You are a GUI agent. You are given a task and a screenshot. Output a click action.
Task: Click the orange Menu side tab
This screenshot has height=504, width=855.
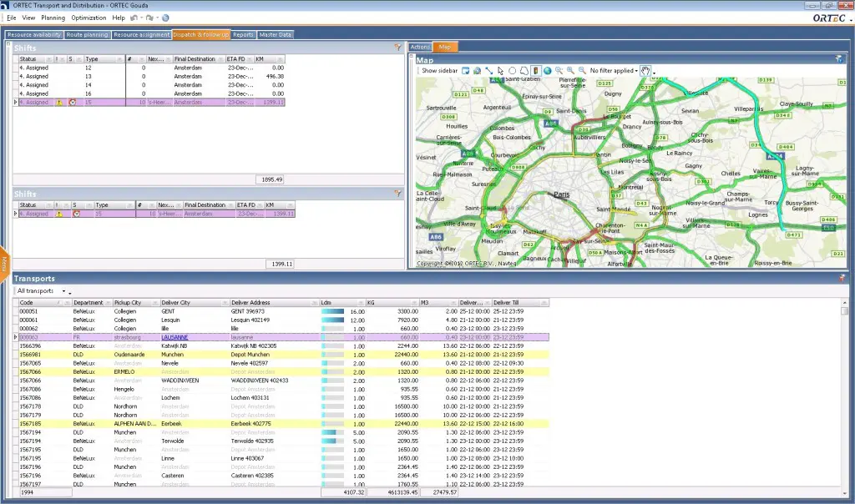point(4,264)
